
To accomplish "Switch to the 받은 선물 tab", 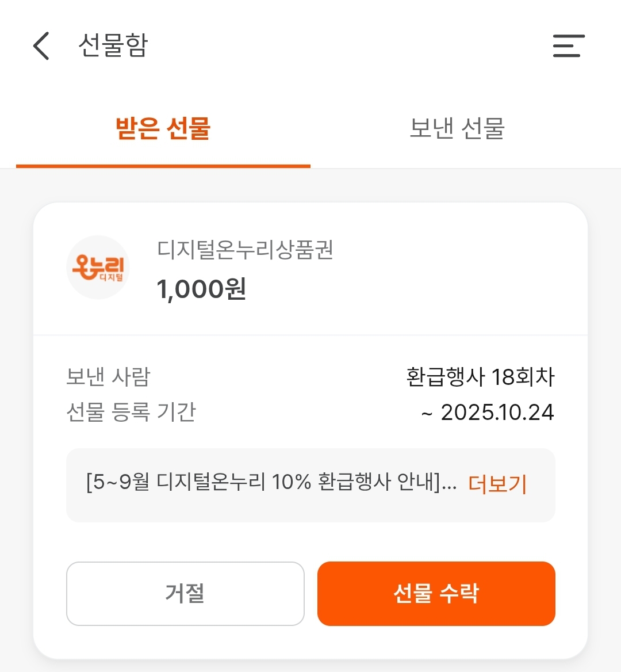I will [163, 128].
